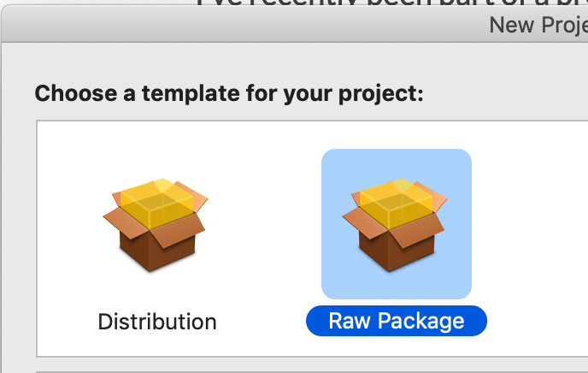Click the yellow cube in the Raw Package icon
Viewport: 588px width, 373px height.
click(x=397, y=203)
